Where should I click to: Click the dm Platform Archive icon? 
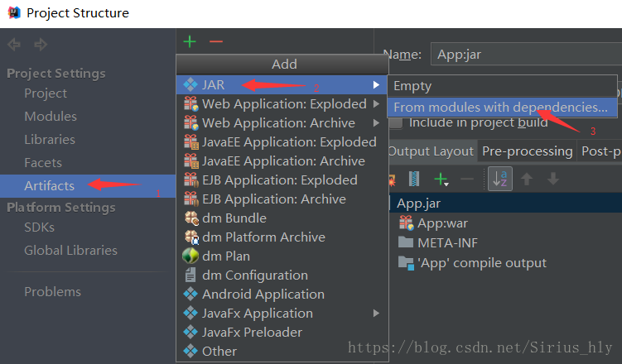coord(191,237)
